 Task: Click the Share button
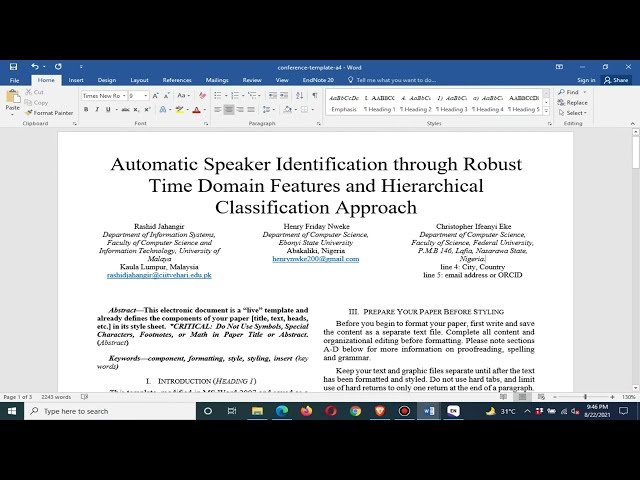(x=616, y=80)
